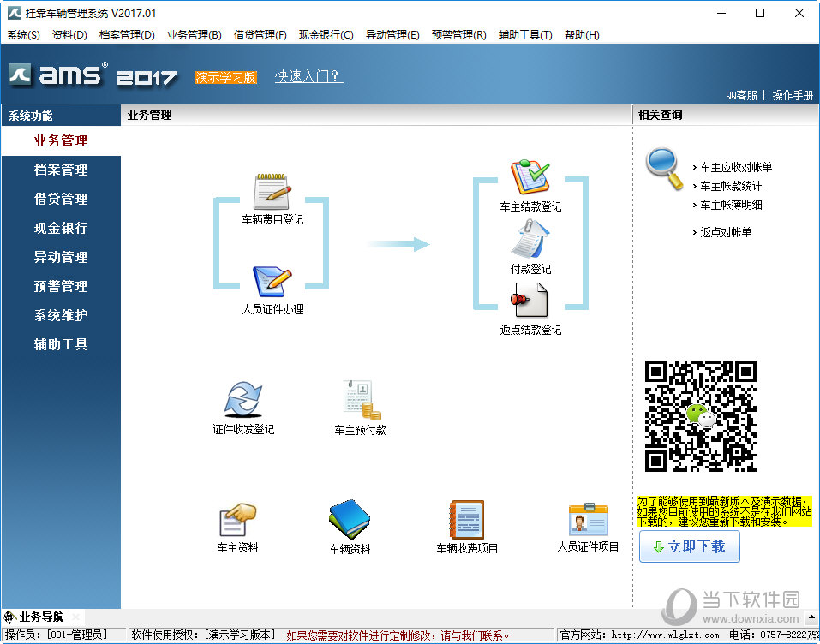Close the application window
This screenshot has height=644, width=820.
click(799, 13)
